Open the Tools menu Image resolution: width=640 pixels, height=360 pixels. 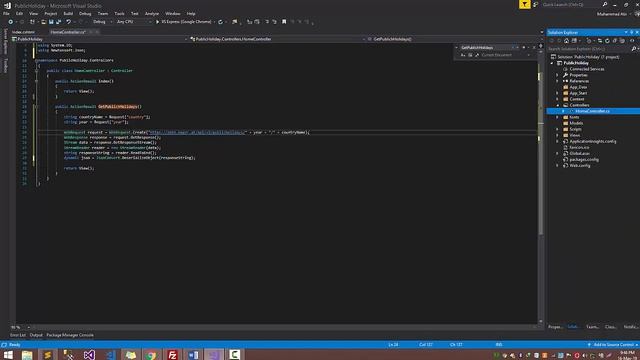(119, 13)
